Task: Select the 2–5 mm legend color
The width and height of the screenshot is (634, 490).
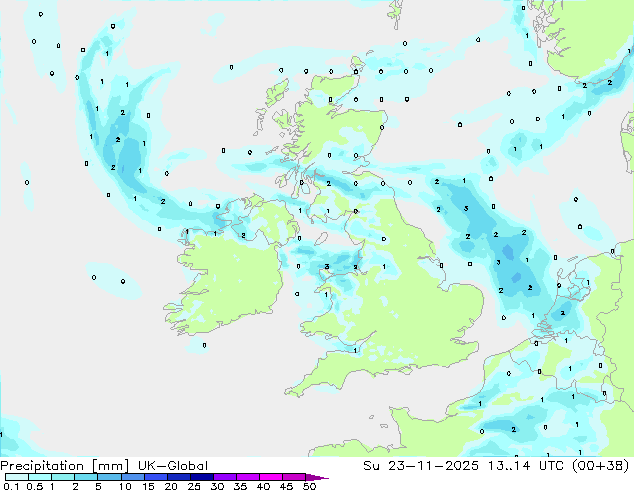Action: pos(86,477)
